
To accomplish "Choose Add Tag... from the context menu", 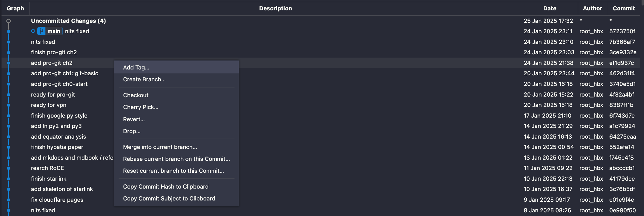I will (136, 68).
